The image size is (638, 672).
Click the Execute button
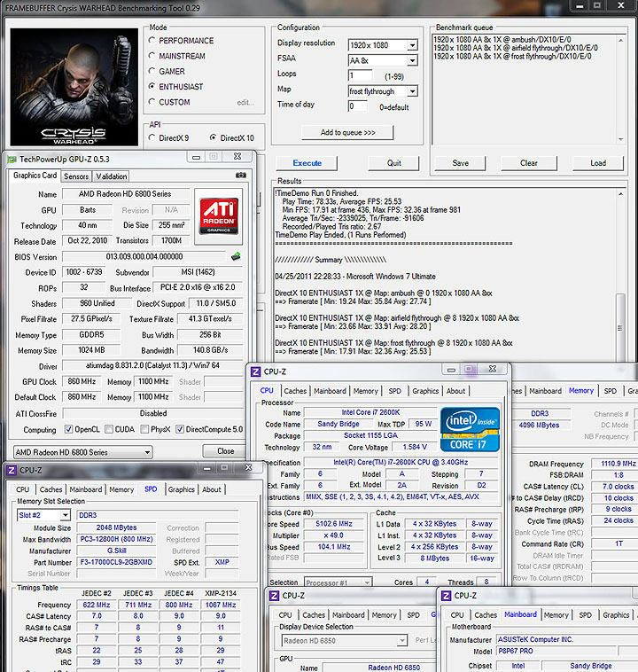(x=307, y=163)
